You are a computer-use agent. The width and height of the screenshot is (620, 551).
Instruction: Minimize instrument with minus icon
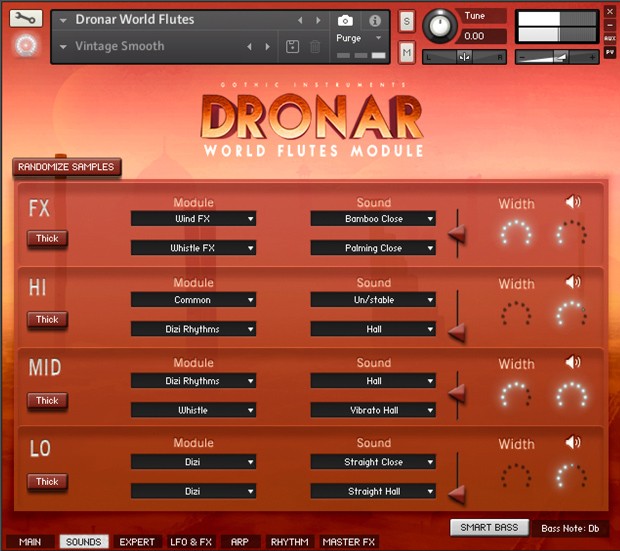[610, 25]
